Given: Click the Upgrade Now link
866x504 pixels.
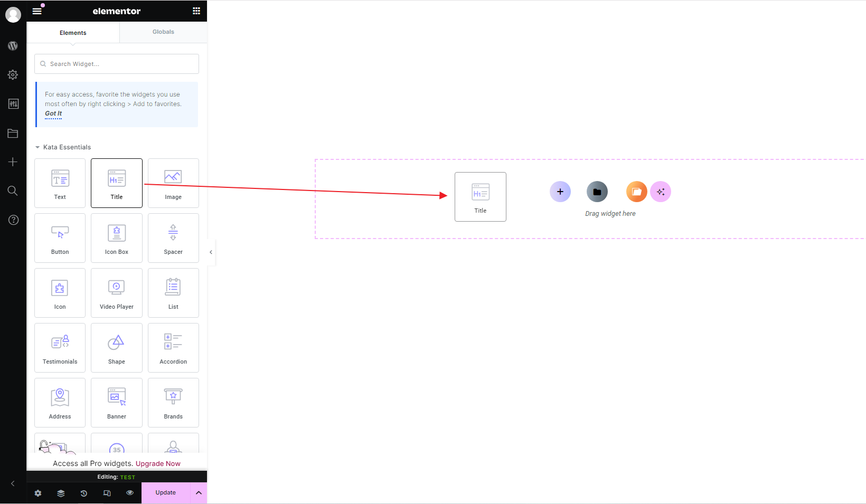Looking at the screenshot, I should [158, 464].
